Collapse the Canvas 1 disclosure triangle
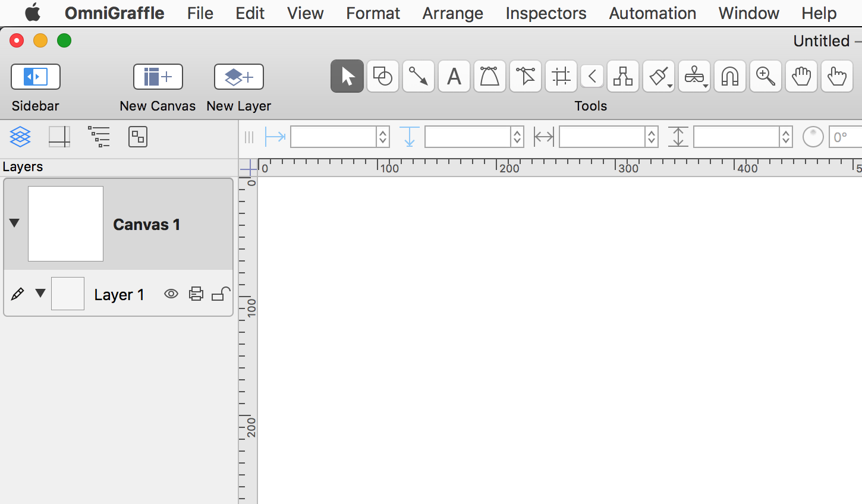 [15, 223]
